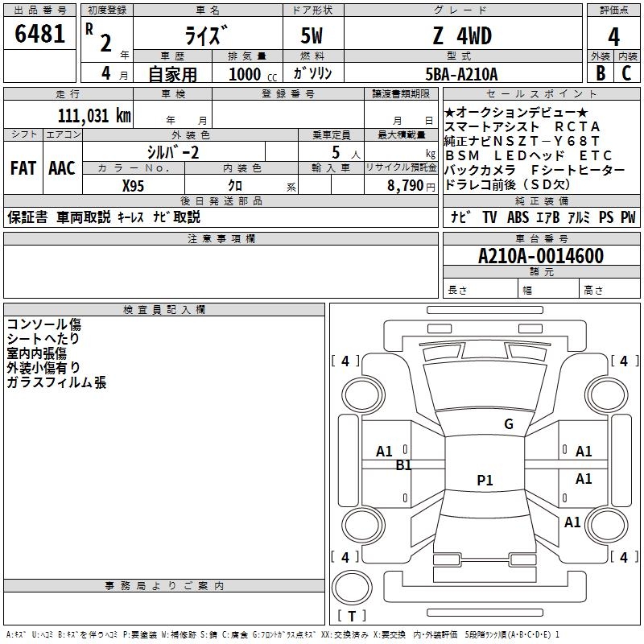This screenshot has height=644, width=644.
Task: Click vehicle history 自家用
Action: pos(172,74)
